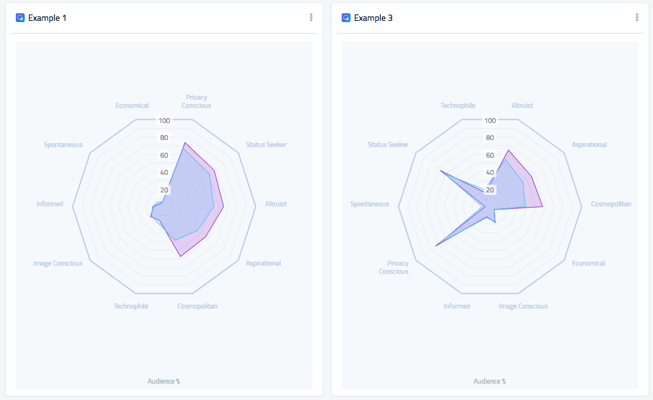Select the Technophile axis label in Example 3
The image size is (653, 400).
458,105
